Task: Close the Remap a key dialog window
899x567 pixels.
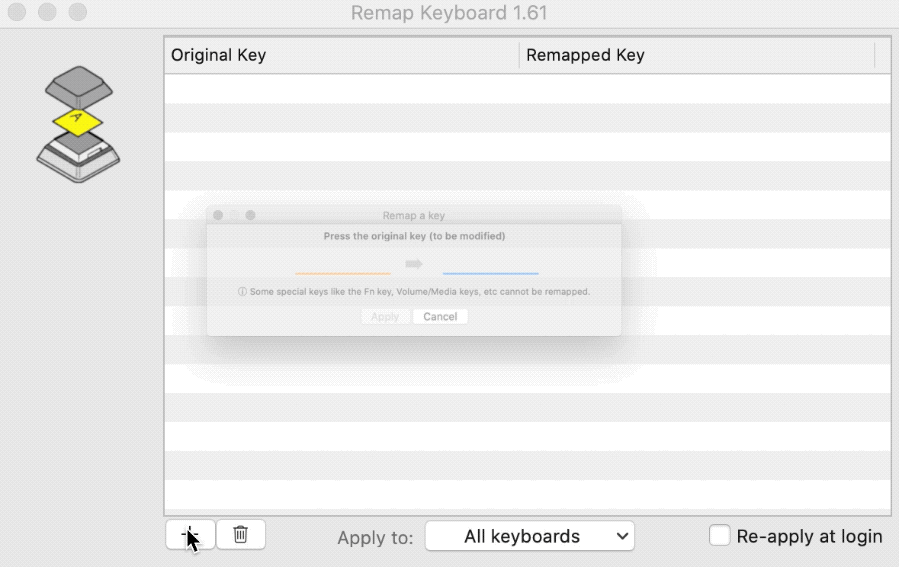Action: [218, 215]
